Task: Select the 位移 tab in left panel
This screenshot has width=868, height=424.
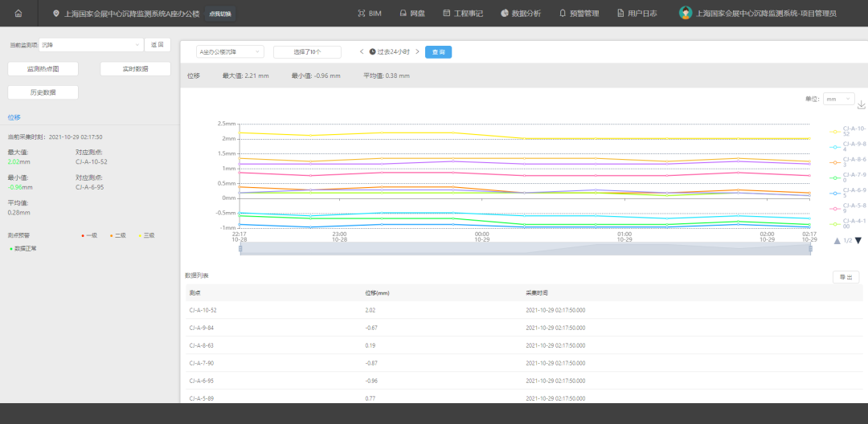Action: tap(14, 117)
